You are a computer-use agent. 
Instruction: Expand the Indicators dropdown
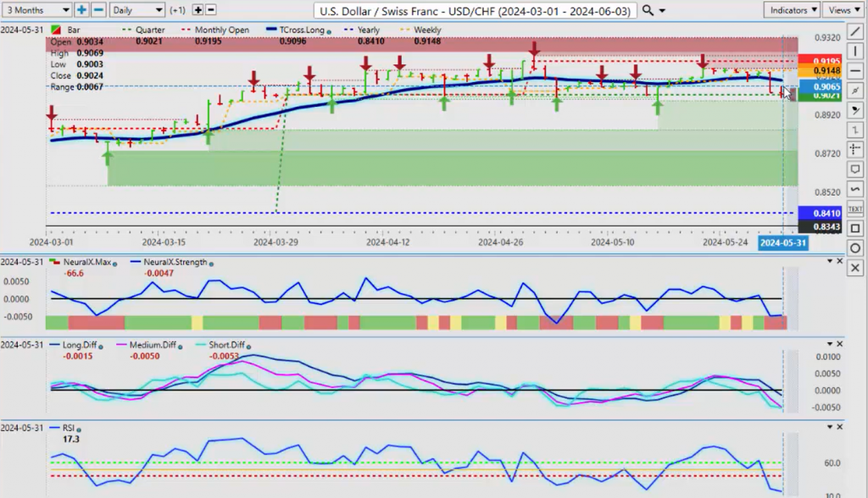[793, 10]
